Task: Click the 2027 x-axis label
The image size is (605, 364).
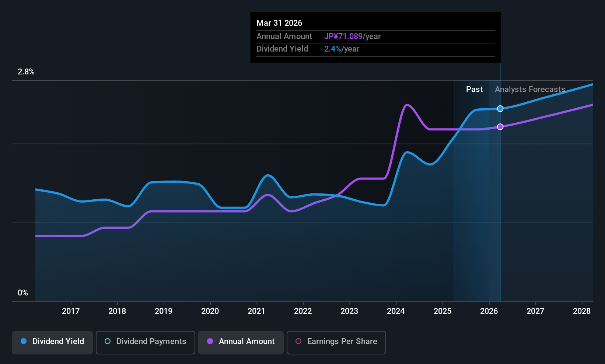Action: [535, 311]
